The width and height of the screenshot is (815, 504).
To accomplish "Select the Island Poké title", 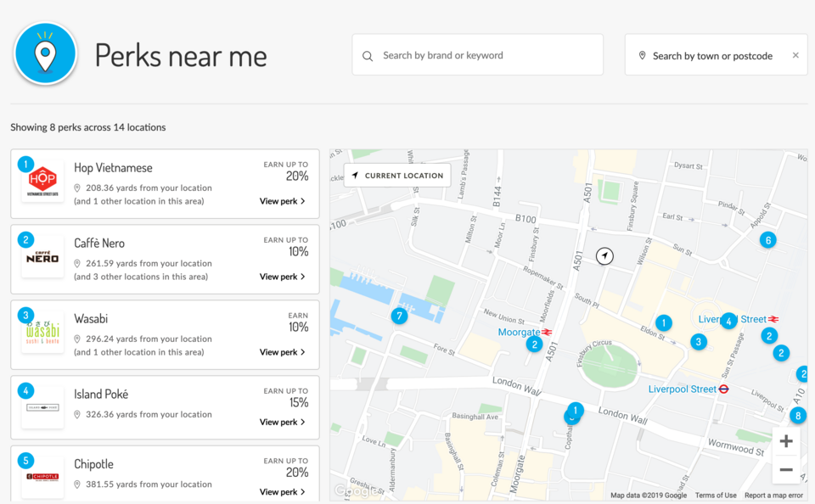I will [101, 394].
